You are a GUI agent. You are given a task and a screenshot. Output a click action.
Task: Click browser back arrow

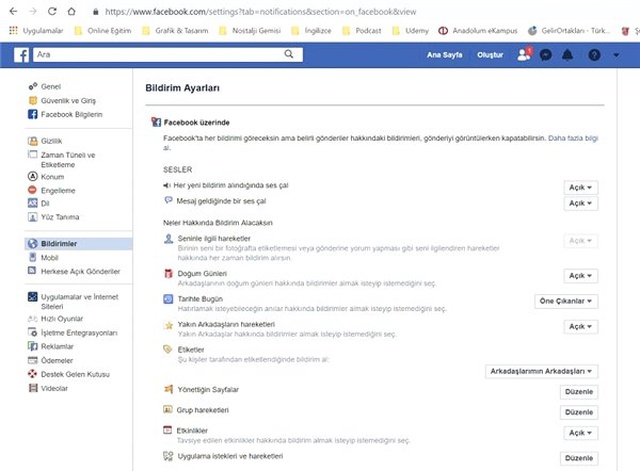tap(13, 11)
